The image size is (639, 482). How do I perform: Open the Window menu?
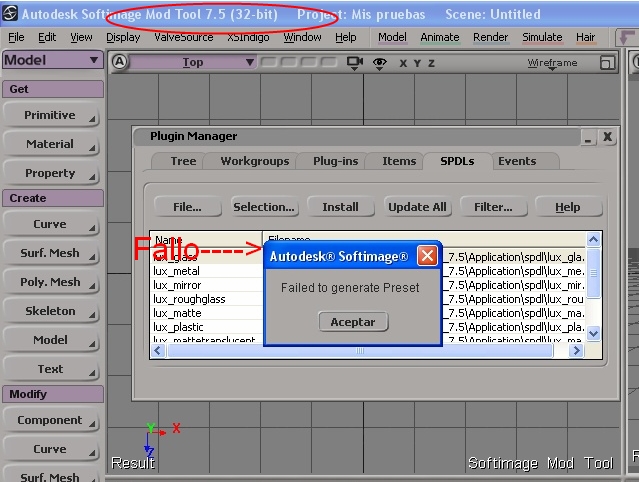click(302, 37)
